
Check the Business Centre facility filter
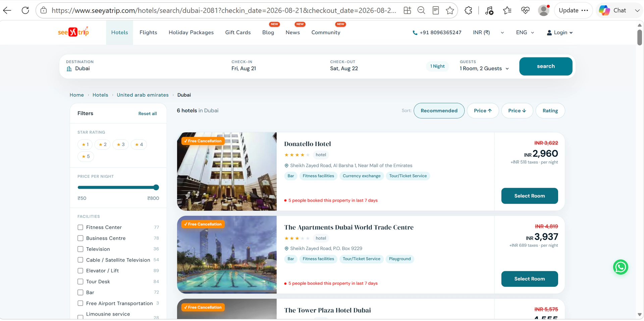point(80,238)
